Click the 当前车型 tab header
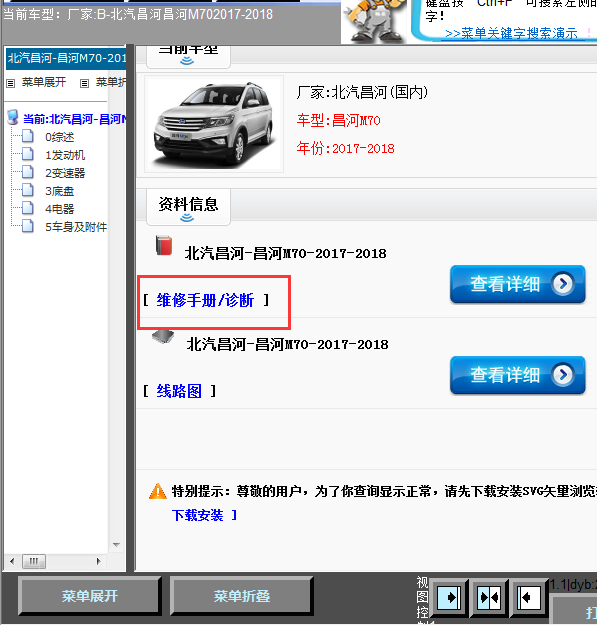The image size is (597, 625). [189, 56]
